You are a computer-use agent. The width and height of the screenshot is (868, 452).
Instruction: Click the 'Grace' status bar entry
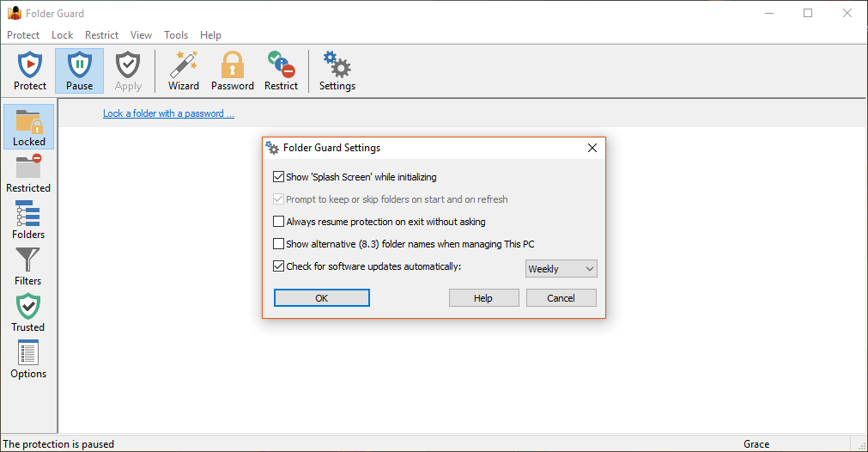pos(756,444)
